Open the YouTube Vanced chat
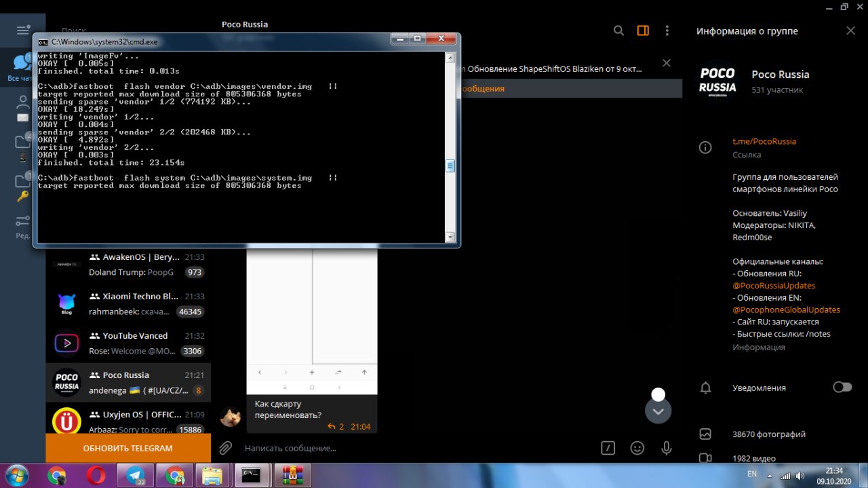This screenshot has width=868, height=488. coord(128,343)
